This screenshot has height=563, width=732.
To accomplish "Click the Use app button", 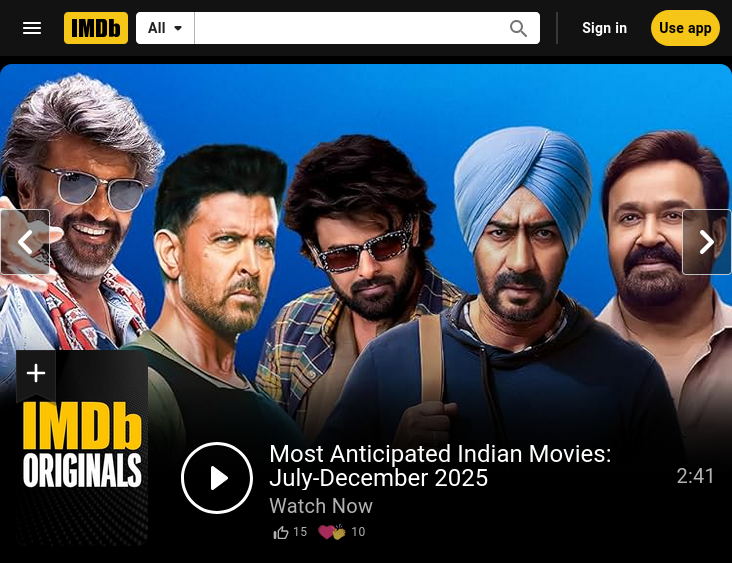I will (685, 28).
